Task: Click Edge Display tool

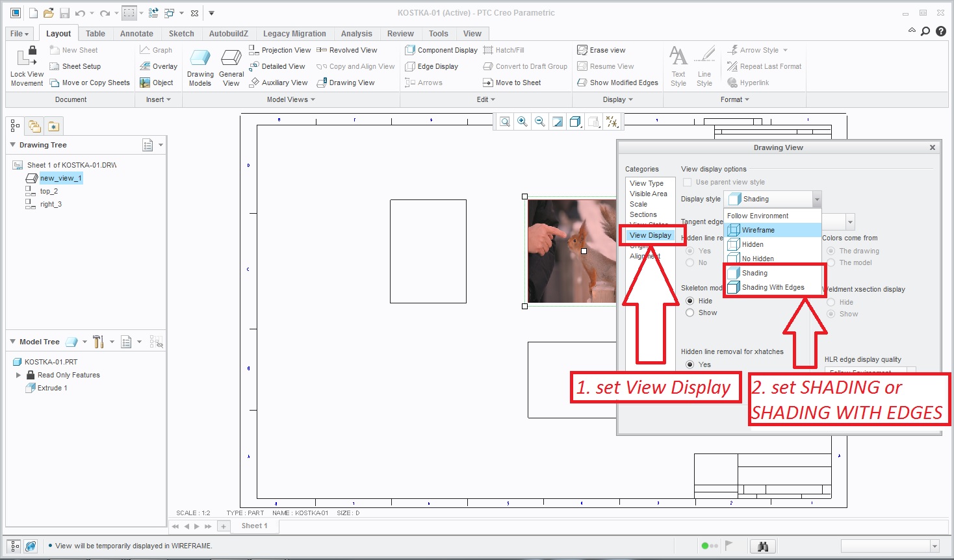Action: click(x=432, y=66)
